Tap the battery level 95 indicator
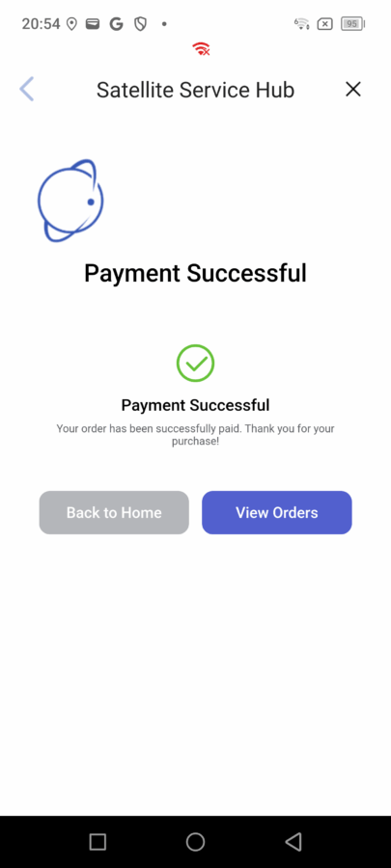 coord(352,24)
